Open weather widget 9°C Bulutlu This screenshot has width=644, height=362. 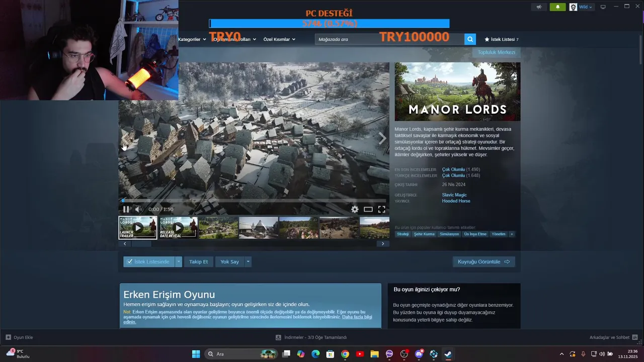click(19, 354)
